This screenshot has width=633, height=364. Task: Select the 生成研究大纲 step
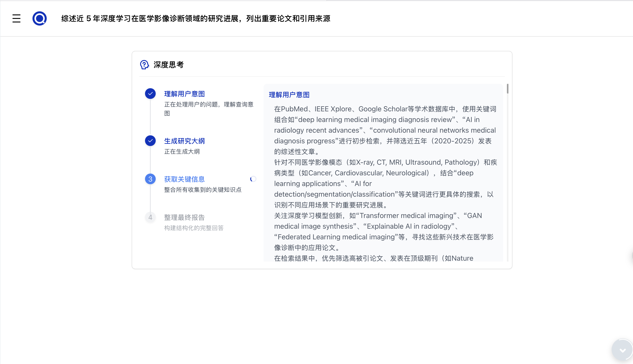tap(184, 141)
